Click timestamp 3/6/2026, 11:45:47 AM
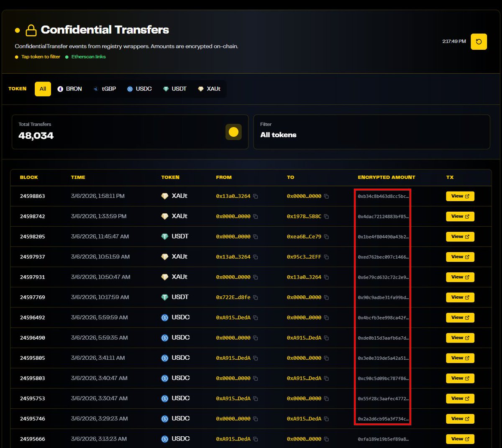Screen dimensions: 502x448 click(x=100, y=237)
